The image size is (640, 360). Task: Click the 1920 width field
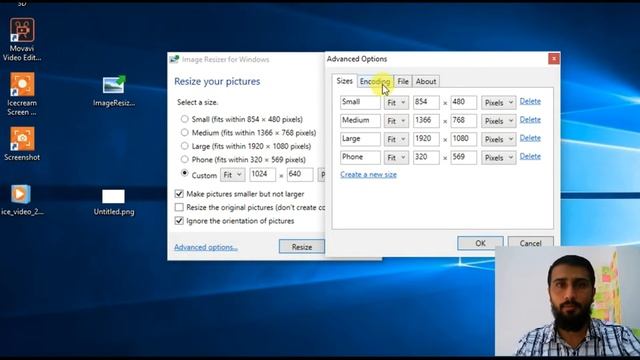point(426,139)
